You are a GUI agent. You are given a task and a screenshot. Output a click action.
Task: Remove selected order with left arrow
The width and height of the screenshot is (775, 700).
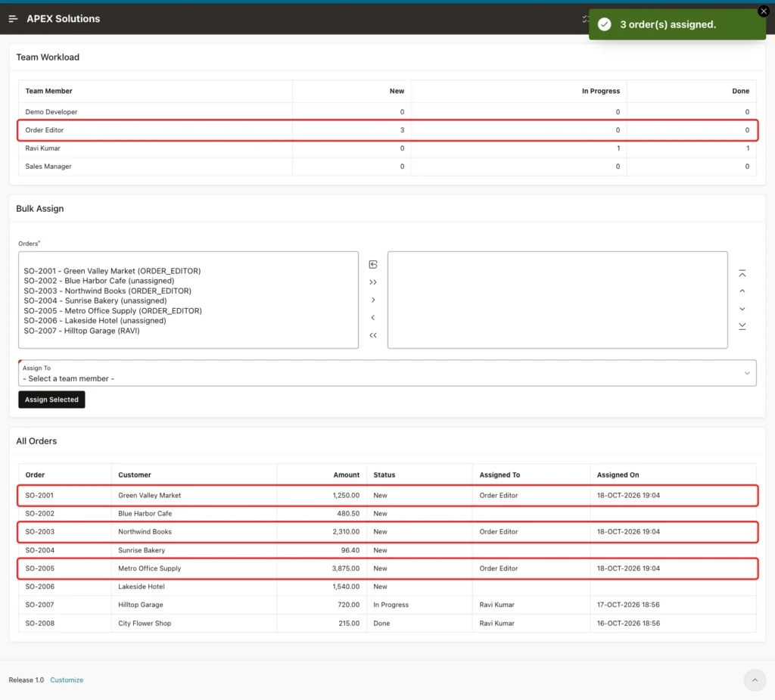click(x=373, y=317)
